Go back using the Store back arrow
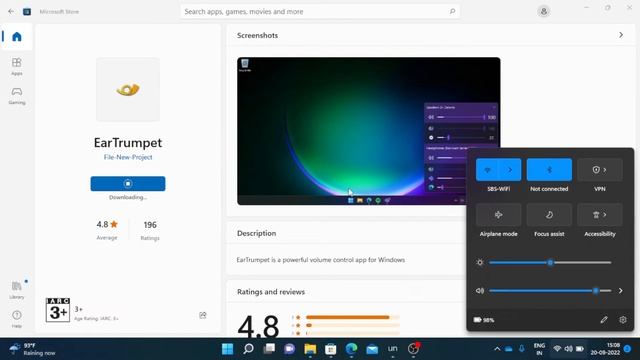This screenshot has width=640, height=360. click(x=11, y=11)
